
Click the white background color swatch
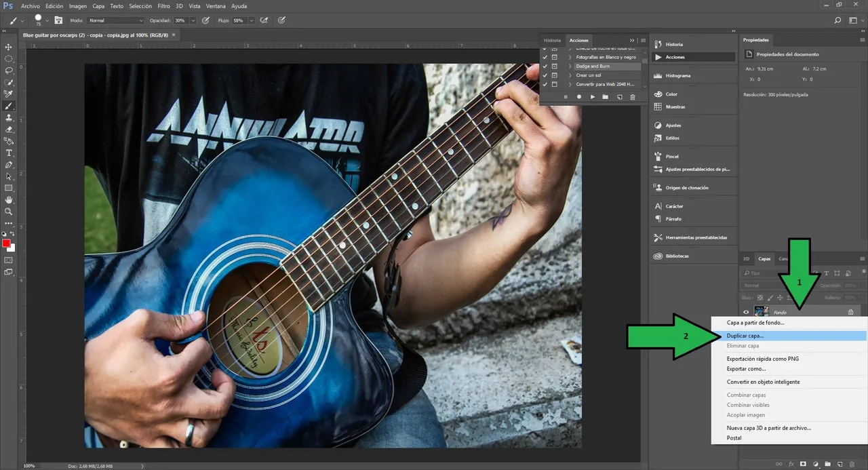[x=11, y=248]
